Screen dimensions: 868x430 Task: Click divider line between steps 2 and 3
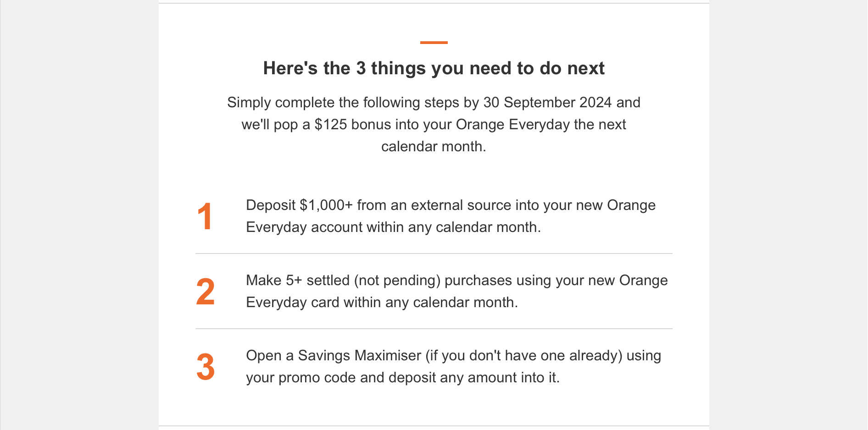[x=434, y=329]
